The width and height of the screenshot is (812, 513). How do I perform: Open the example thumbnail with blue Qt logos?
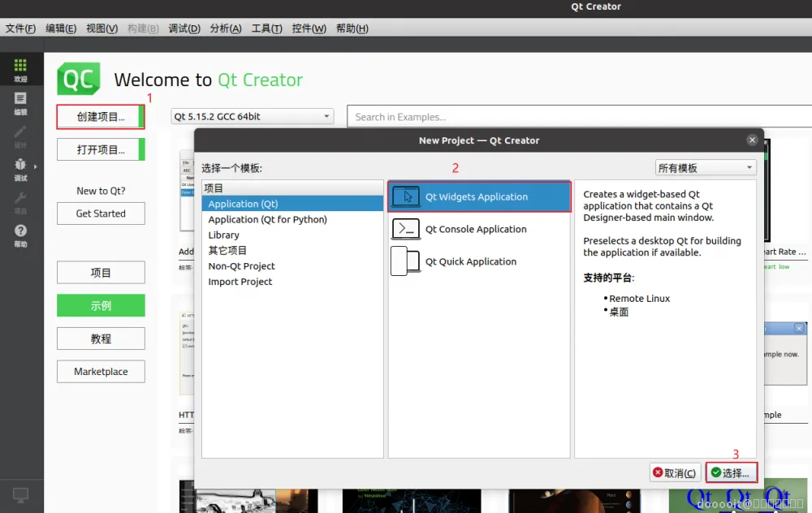pyautogui.click(x=738, y=495)
